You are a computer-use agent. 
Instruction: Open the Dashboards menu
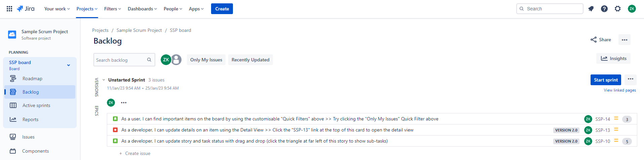(x=142, y=9)
